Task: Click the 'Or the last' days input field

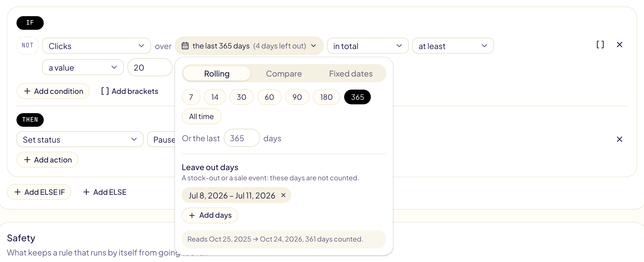Action: click(242, 138)
